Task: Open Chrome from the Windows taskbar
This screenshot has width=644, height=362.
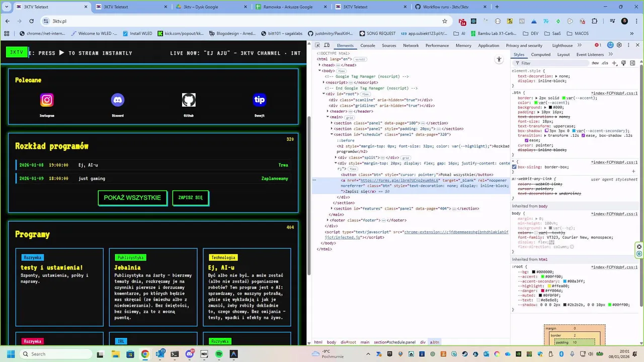Action: (145, 354)
